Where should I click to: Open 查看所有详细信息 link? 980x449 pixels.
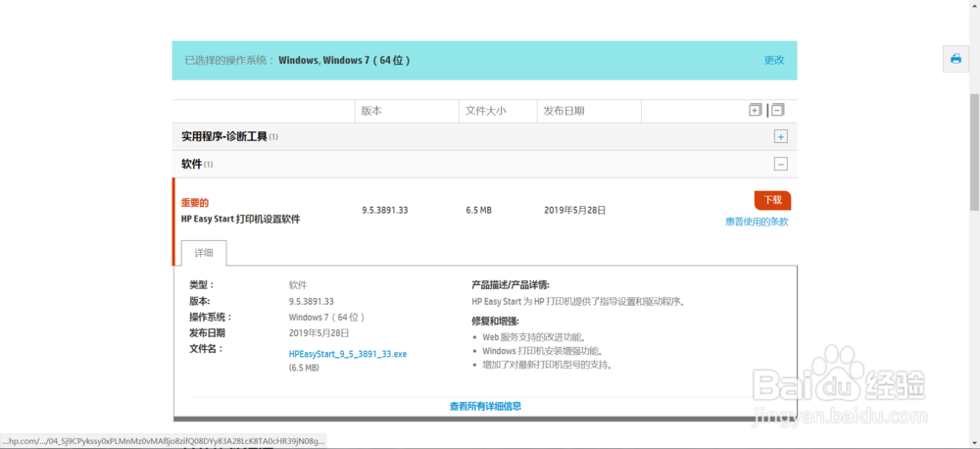tap(486, 406)
